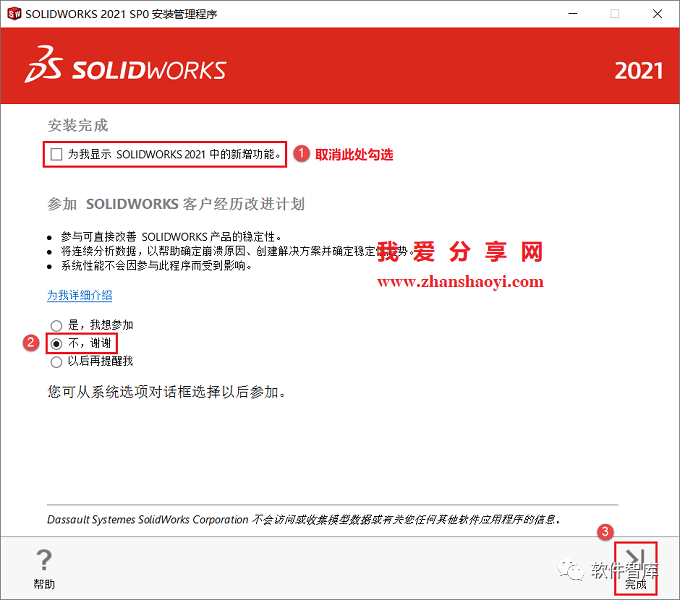Viewport: 680px width, 600px height.
Task: Click the '您可从系统选项对话框选择以后参加。' text
Action: pyautogui.click(x=167, y=392)
